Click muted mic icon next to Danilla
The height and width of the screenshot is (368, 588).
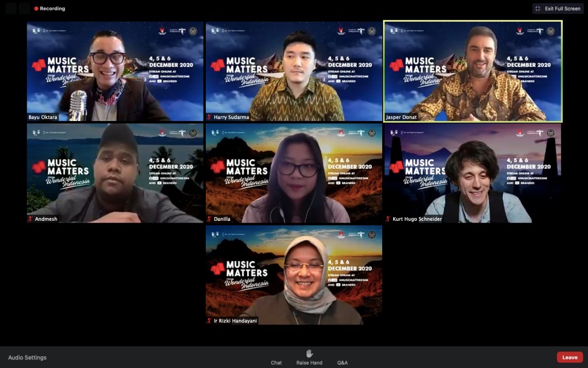pos(209,219)
